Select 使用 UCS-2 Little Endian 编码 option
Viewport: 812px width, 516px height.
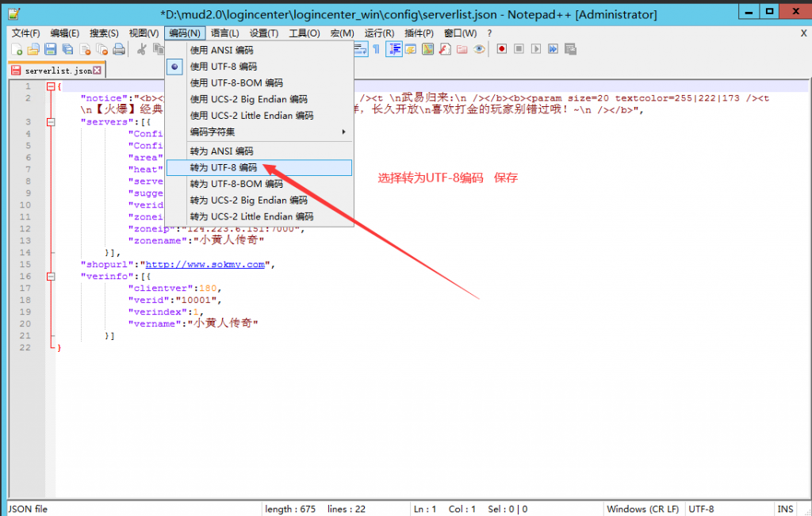[259, 116]
